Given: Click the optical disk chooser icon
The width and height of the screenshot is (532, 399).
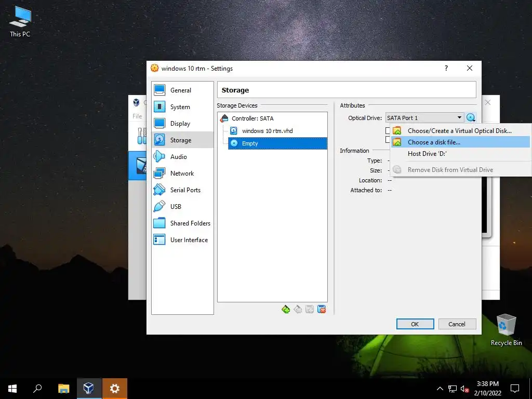Looking at the screenshot, I should [x=471, y=118].
